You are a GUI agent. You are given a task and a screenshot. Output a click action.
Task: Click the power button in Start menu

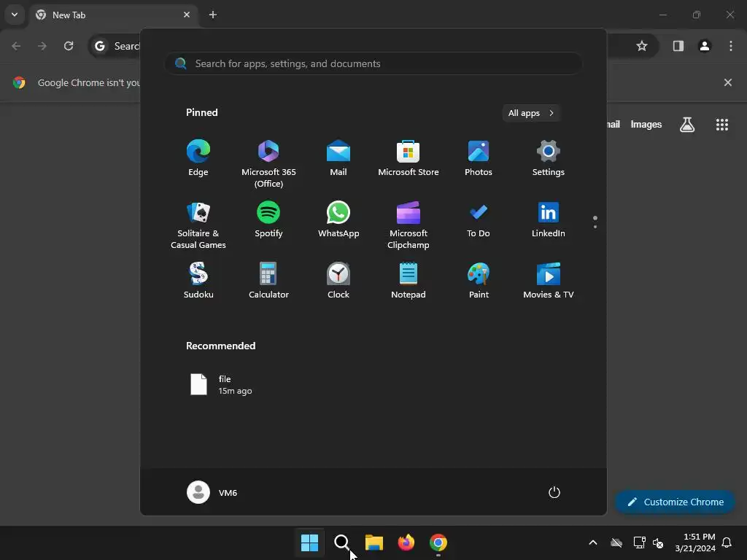554,492
